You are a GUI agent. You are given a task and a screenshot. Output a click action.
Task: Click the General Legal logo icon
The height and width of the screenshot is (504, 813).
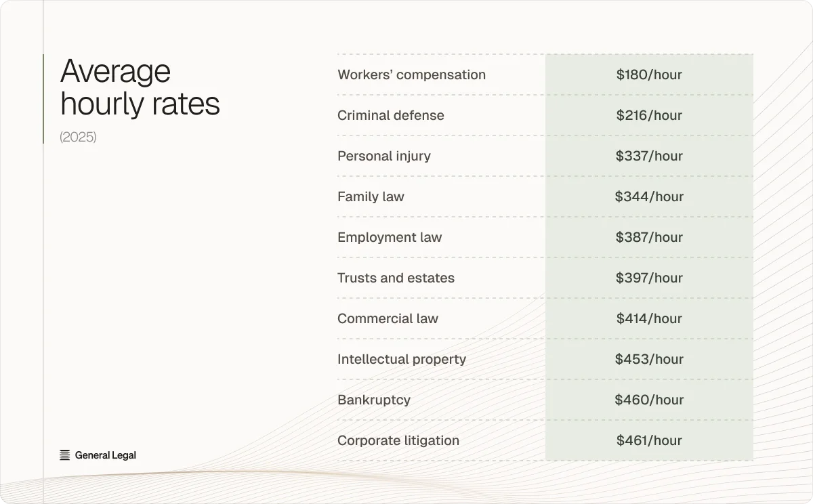click(x=65, y=455)
